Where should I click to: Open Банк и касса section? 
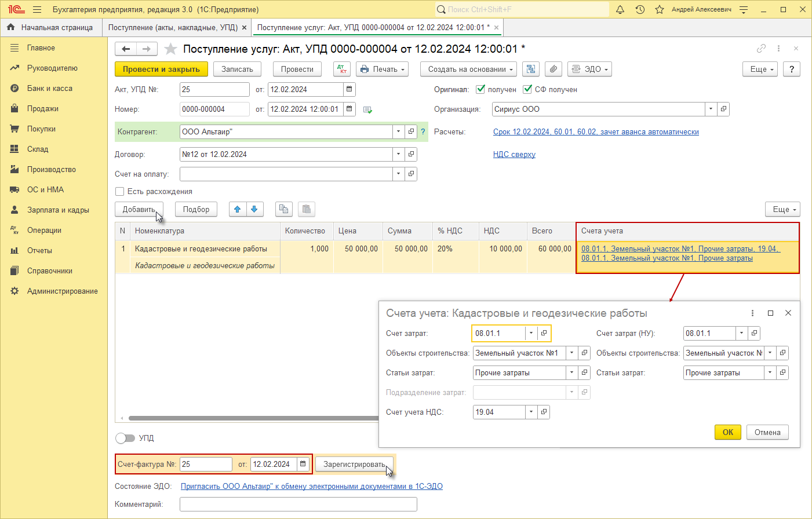tap(50, 88)
